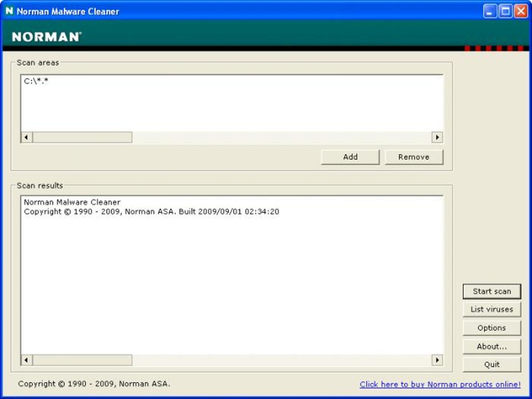
Task: Click right arrow of Scan results scrollbar
Action: point(438,360)
